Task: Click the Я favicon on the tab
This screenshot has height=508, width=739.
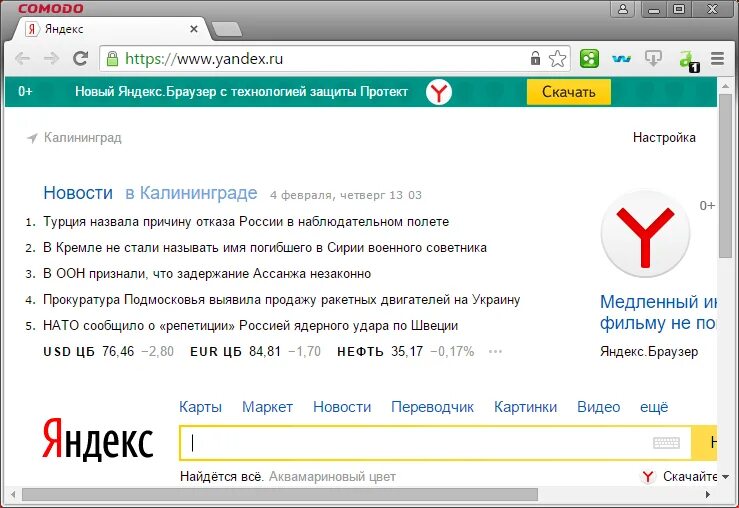Action: pyautogui.click(x=31, y=29)
